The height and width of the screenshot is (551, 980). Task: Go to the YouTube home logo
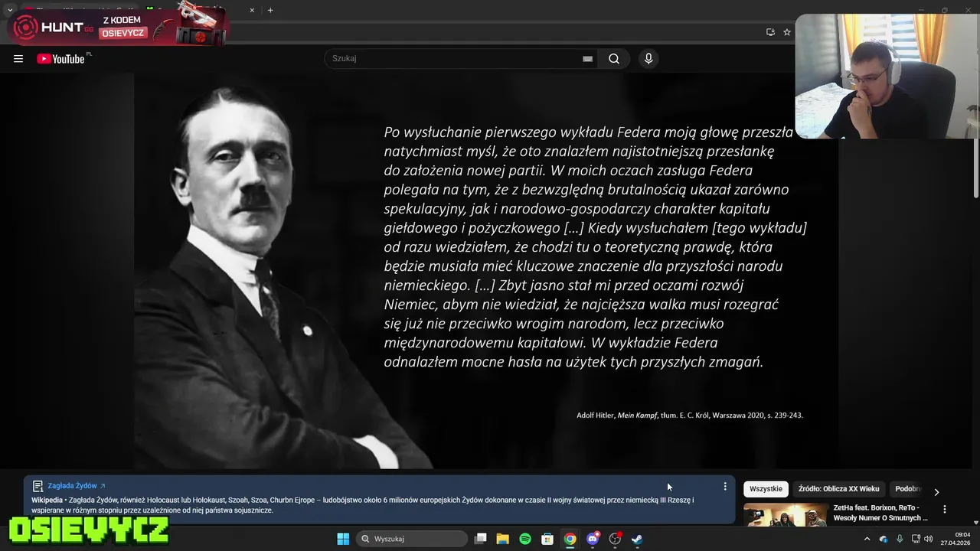pos(61,59)
